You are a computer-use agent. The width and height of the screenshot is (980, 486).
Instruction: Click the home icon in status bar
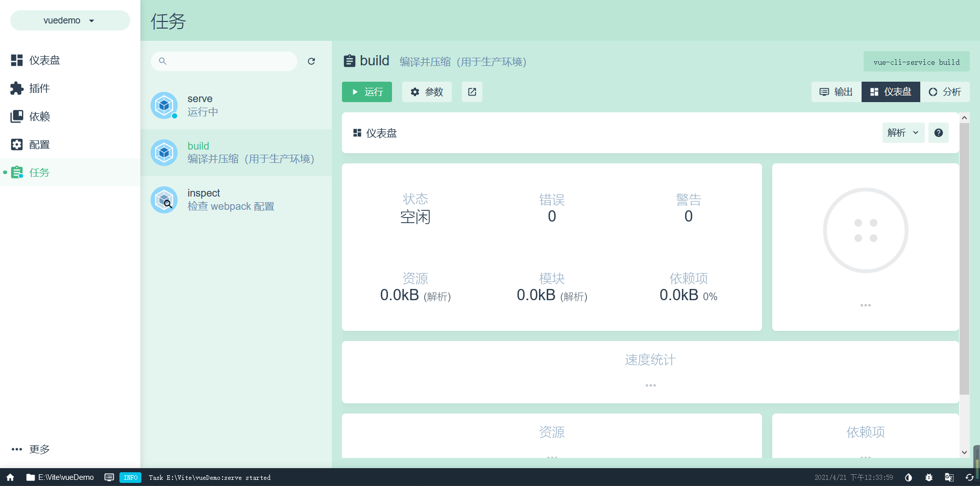[10, 477]
